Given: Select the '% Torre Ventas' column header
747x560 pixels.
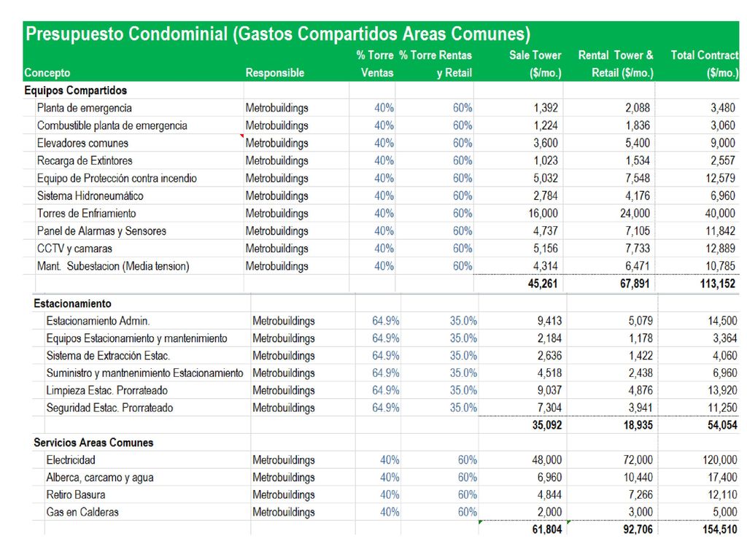Looking at the screenshot, I should [375, 64].
